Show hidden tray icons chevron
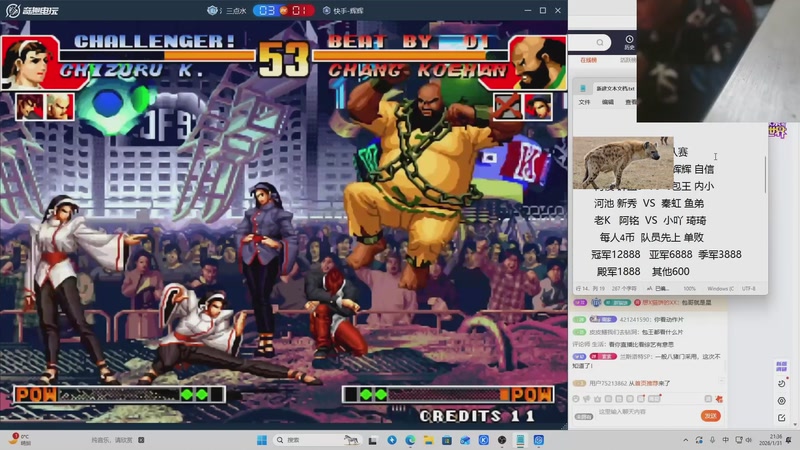Image resolution: width=800 pixels, height=450 pixels. (x=686, y=440)
